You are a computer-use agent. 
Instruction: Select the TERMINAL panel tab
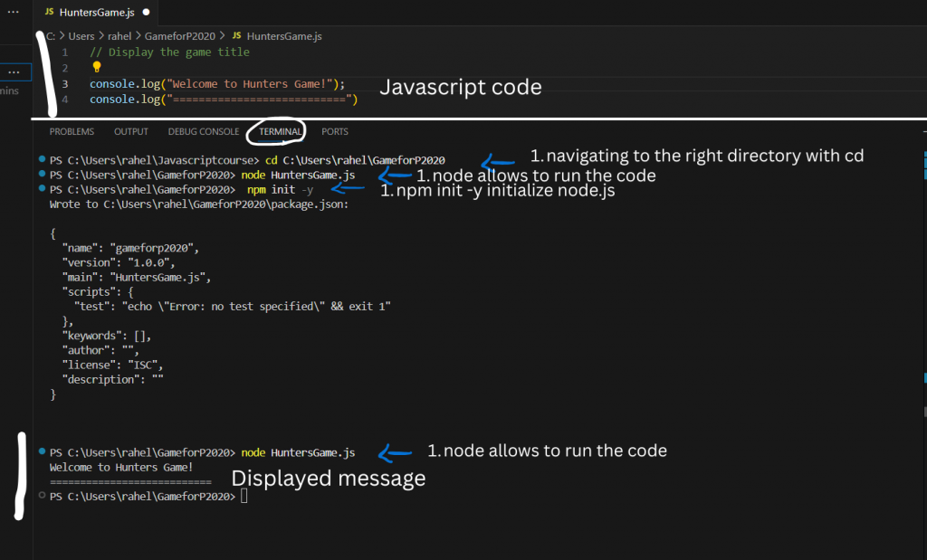pos(280,132)
